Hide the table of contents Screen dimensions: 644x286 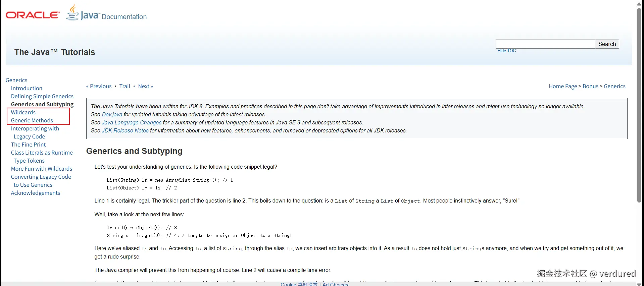pyautogui.click(x=506, y=51)
